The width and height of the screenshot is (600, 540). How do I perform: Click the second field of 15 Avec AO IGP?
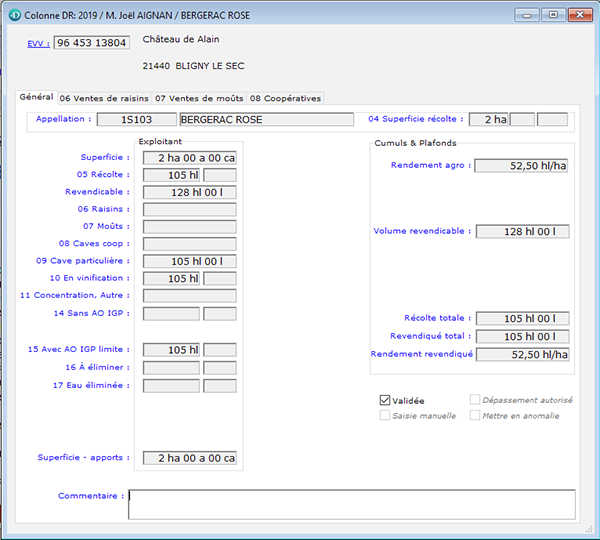[220, 350]
